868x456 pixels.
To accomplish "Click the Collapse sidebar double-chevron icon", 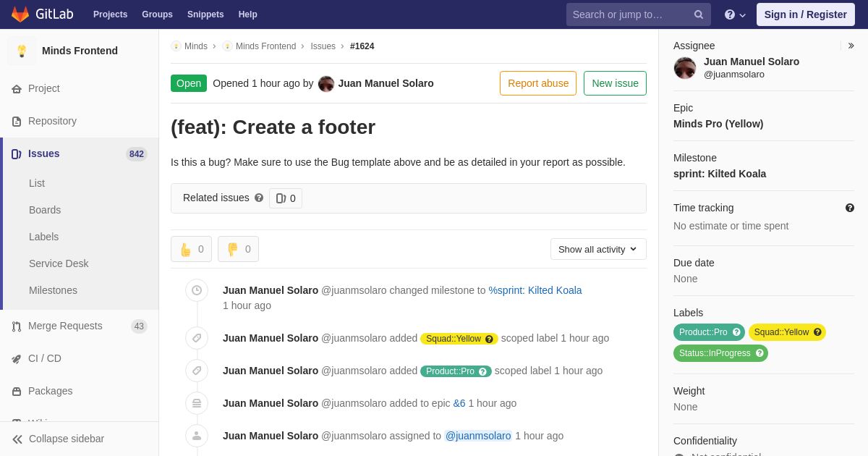I will pyautogui.click(x=17, y=439).
